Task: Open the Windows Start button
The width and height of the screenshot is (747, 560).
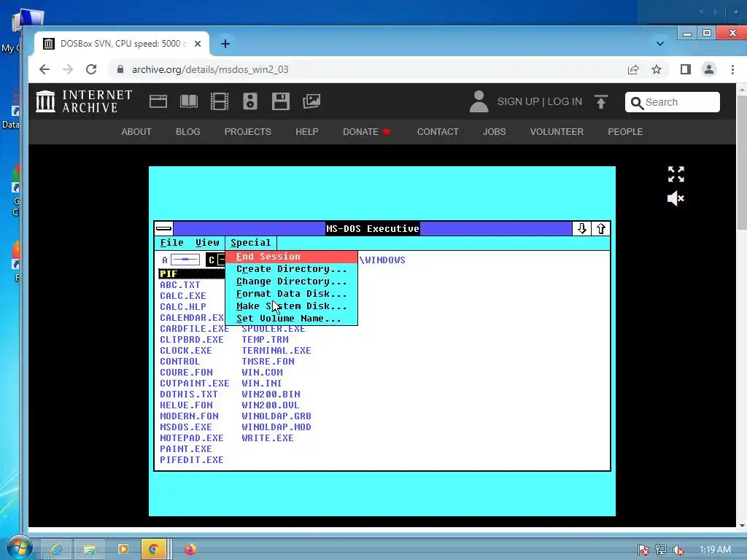Action: click(19, 548)
